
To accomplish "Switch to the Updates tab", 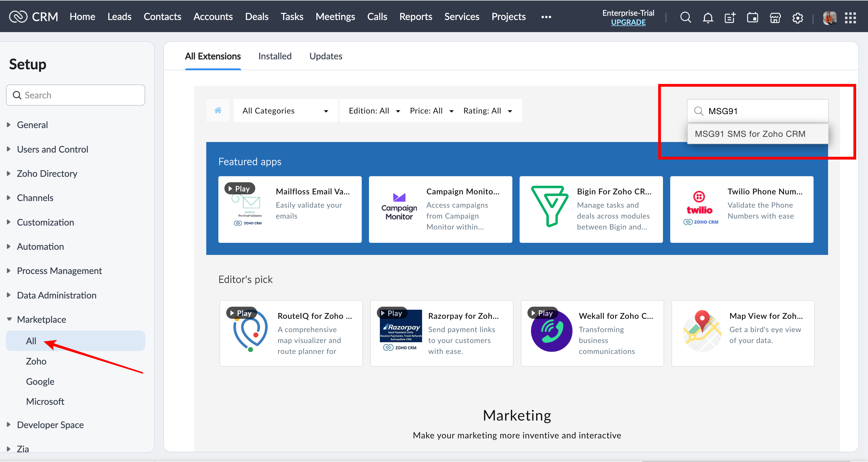I will tap(325, 56).
